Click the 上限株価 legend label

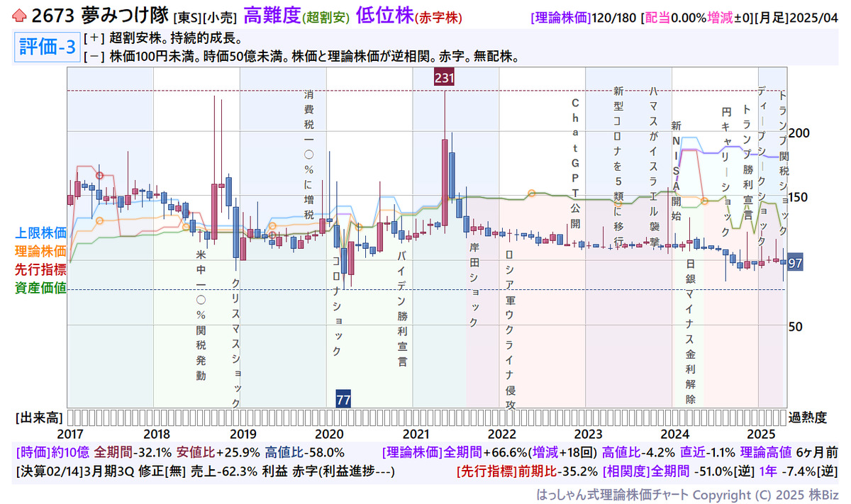tap(40, 232)
